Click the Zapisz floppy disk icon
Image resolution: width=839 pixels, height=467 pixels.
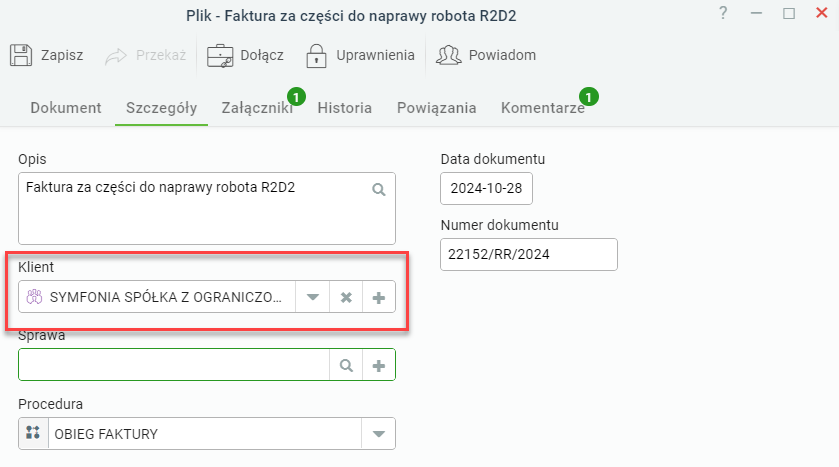21,55
